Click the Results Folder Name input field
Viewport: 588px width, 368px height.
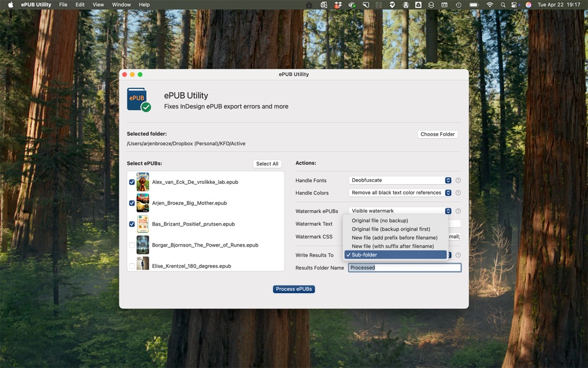click(405, 268)
